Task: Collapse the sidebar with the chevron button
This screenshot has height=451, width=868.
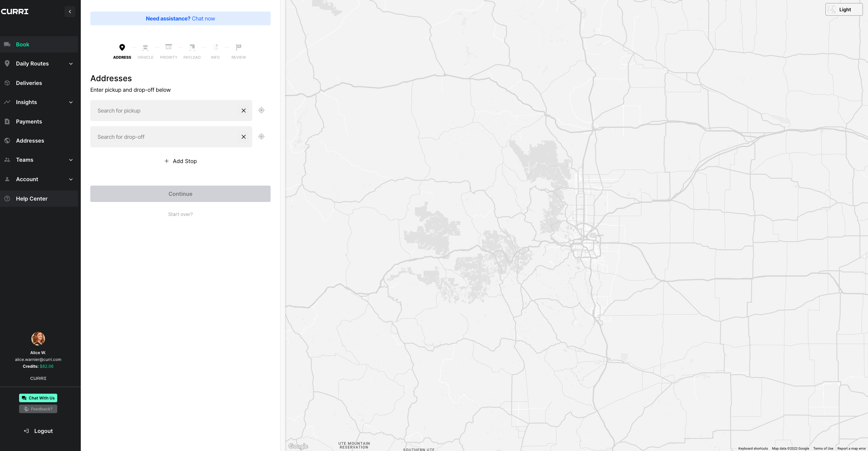Action: [70, 12]
